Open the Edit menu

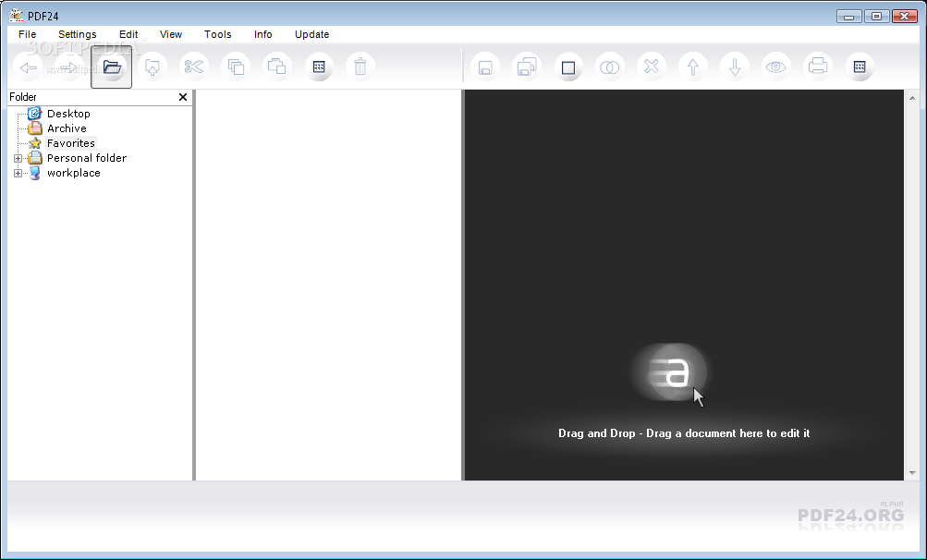pyautogui.click(x=128, y=34)
